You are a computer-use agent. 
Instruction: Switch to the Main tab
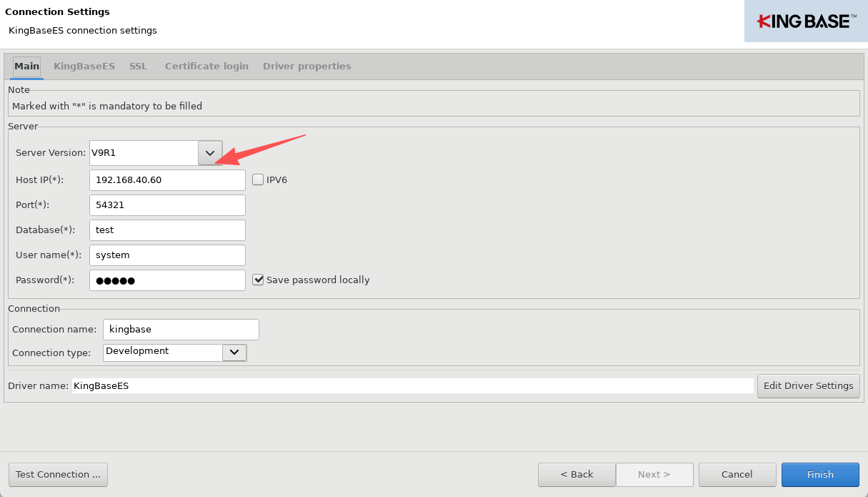tap(27, 67)
